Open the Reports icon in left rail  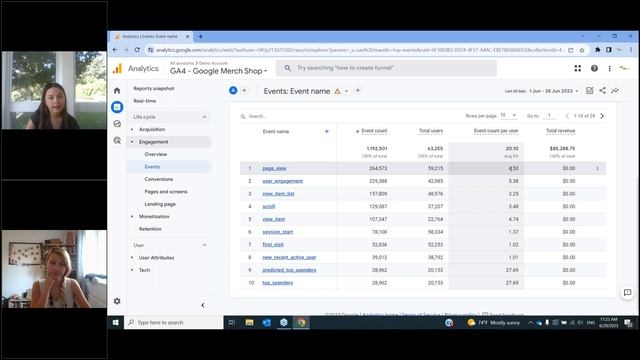click(117, 107)
